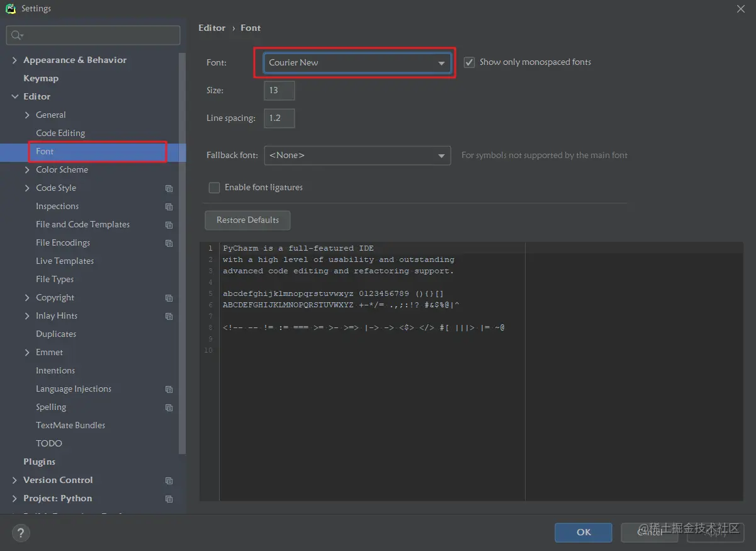
Task: Click the project-level icon beside File and Code Templates
Action: coord(169,225)
